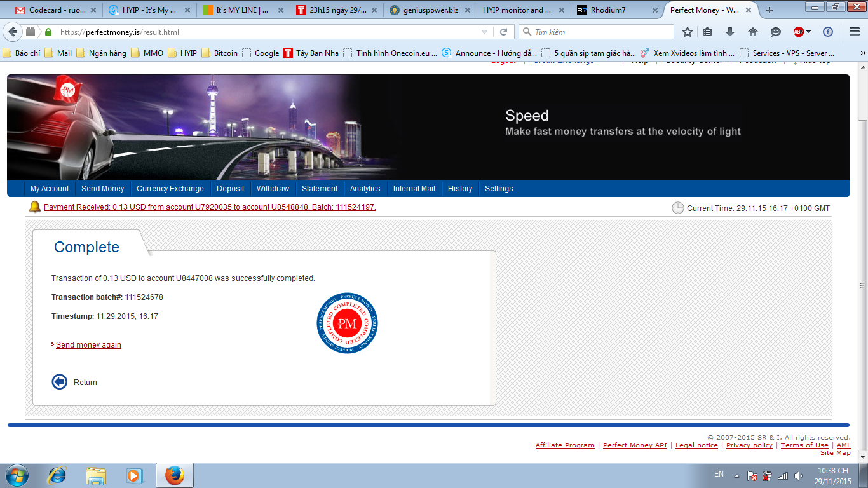The image size is (868, 488).
Task: Open the My Account menu item
Action: click(x=50, y=189)
